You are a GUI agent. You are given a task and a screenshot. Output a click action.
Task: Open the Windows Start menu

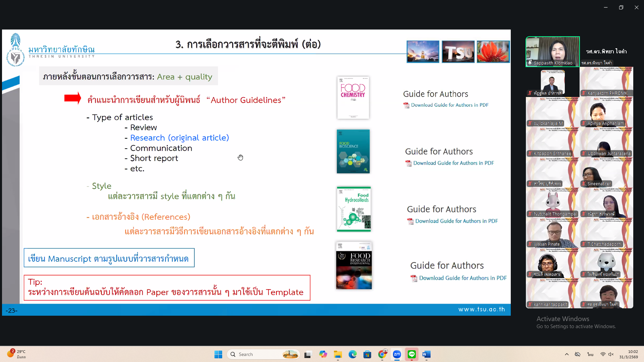click(218, 354)
